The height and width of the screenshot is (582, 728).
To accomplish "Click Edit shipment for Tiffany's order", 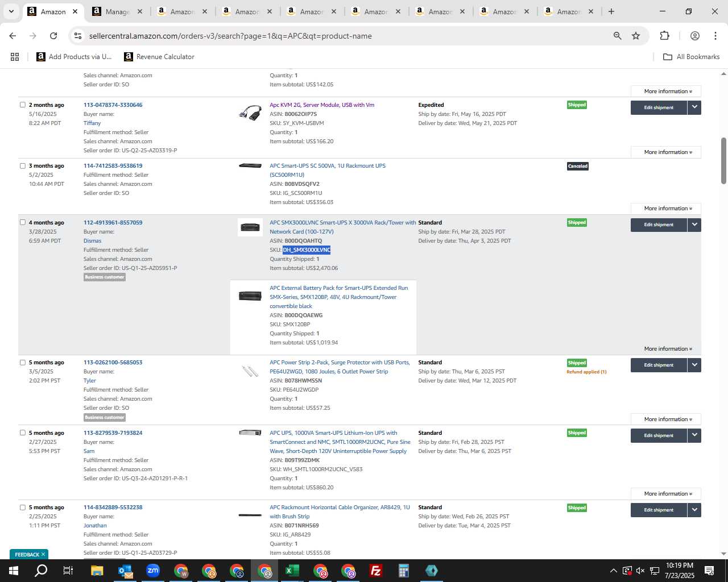I will [x=659, y=107].
